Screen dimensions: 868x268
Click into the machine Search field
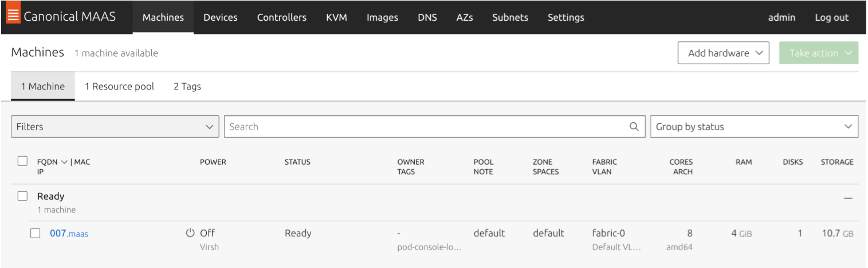[424, 127]
